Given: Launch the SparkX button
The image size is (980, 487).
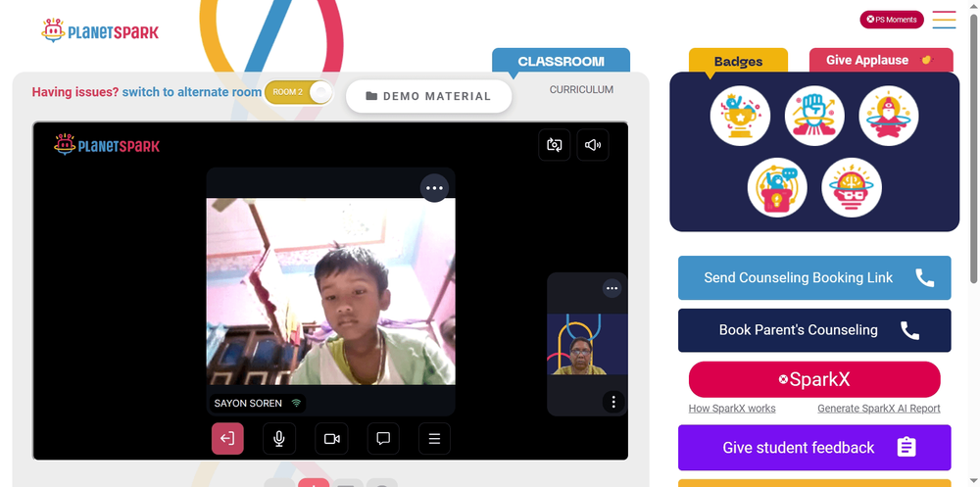Looking at the screenshot, I should [814, 379].
